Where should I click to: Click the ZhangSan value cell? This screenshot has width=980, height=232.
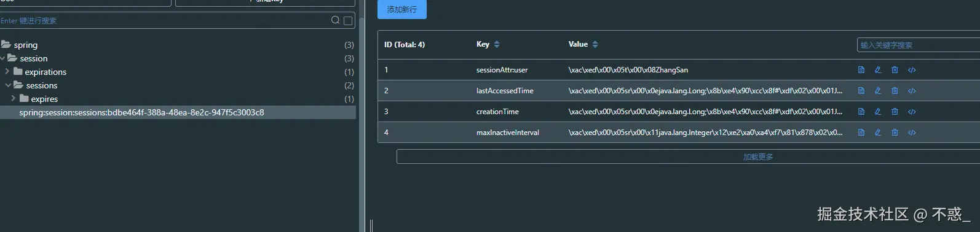tap(628, 70)
